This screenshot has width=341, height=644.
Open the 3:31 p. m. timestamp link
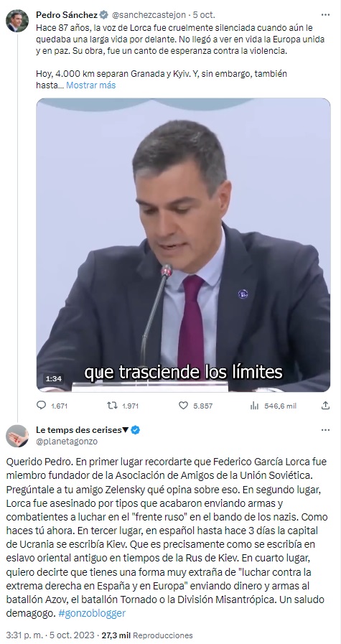24,635
